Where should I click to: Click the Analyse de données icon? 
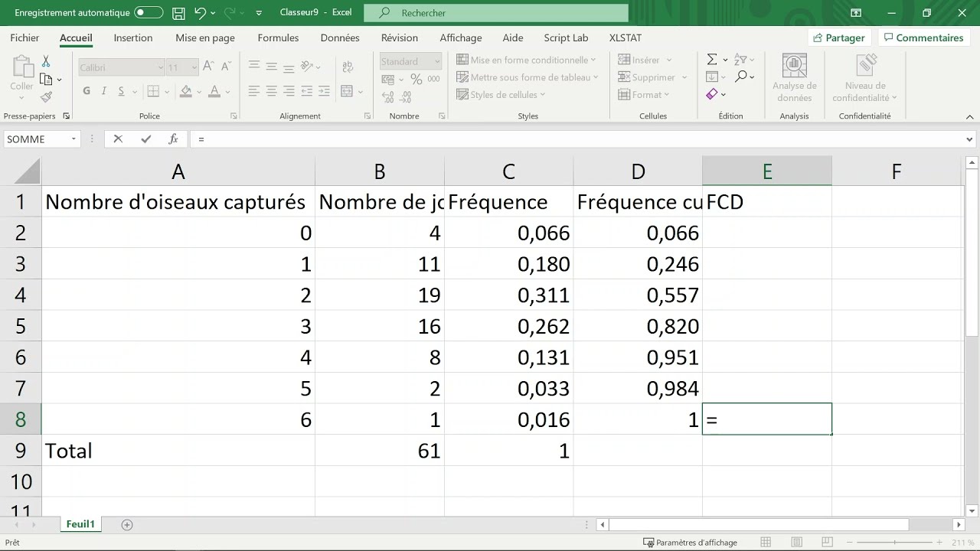point(795,78)
